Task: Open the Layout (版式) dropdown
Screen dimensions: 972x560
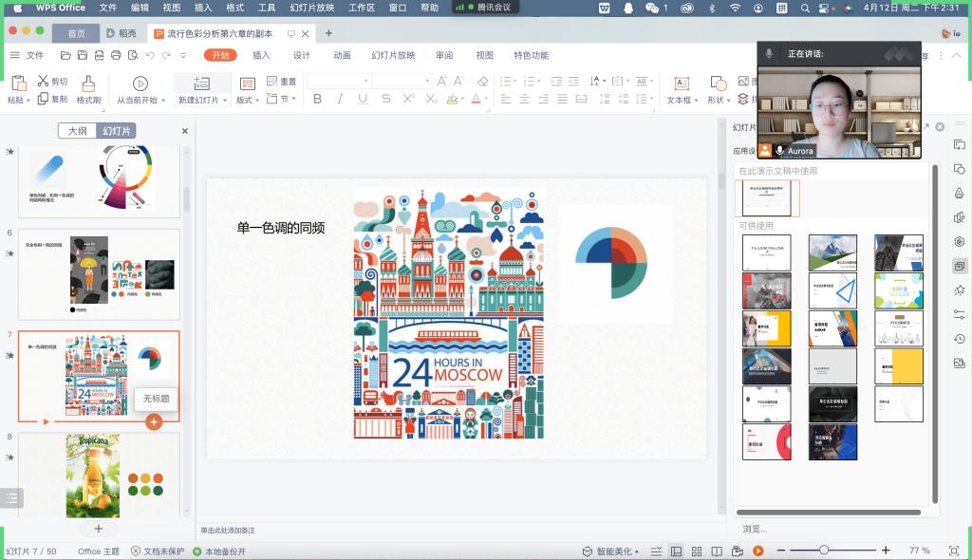Action: tap(248, 100)
